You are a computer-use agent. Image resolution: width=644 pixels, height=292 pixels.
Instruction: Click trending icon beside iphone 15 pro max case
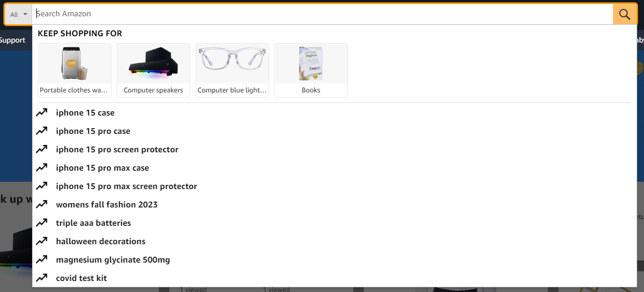pyautogui.click(x=42, y=168)
